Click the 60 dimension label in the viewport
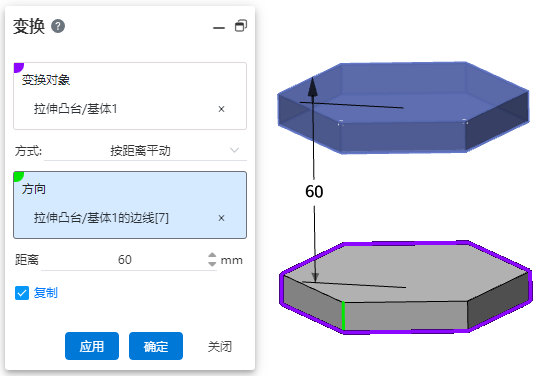Viewport: 542px width, 376px height. coord(314,191)
